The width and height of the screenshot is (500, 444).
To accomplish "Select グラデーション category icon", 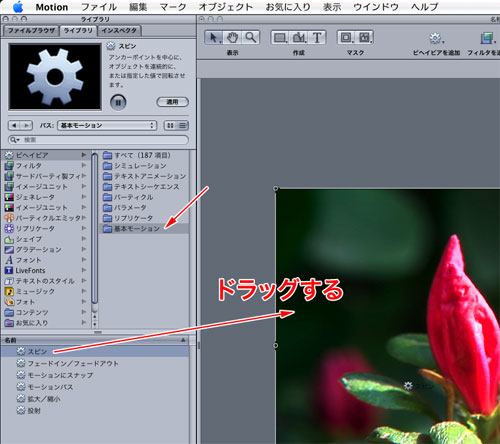I will pyautogui.click(x=9, y=249).
